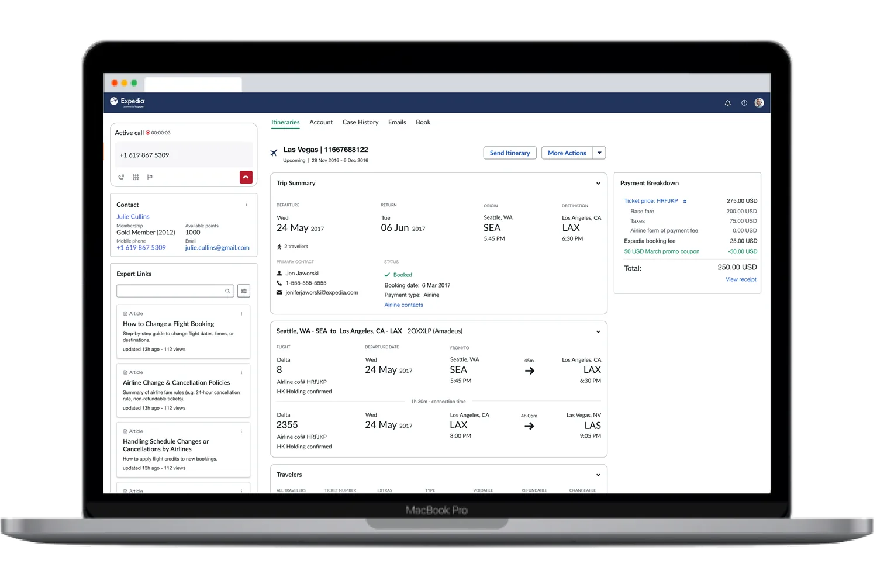Image resolution: width=877 pixels, height=588 pixels.
Task: Click the browser tab in the title bar
Action: tap(193, 84)
